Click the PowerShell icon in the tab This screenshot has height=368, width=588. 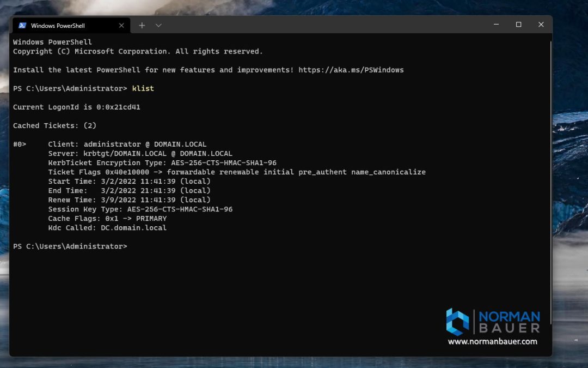(x=22, y=26)
